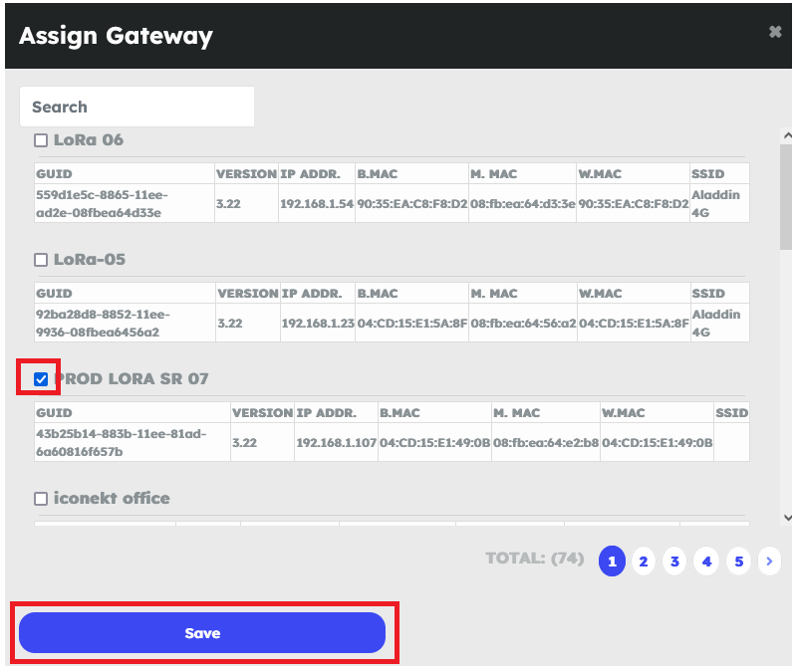798x672 pixels.
Task: Navigate to page 5 of gateways
Action: click(x=738, y=561)
